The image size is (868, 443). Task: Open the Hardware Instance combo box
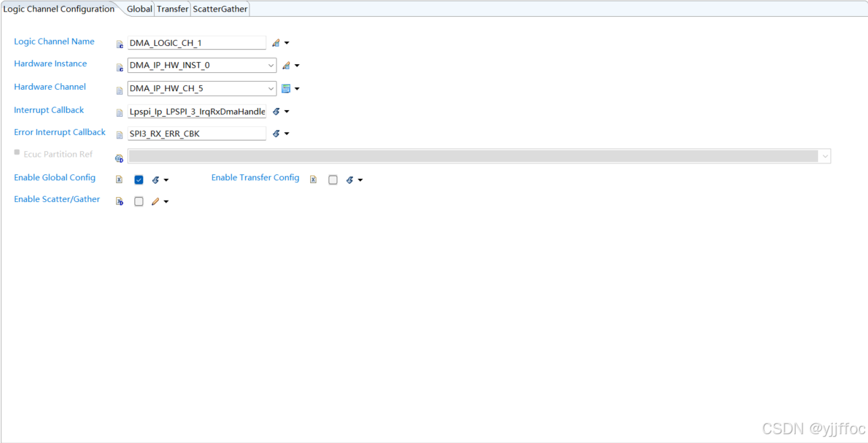point(201,66)
